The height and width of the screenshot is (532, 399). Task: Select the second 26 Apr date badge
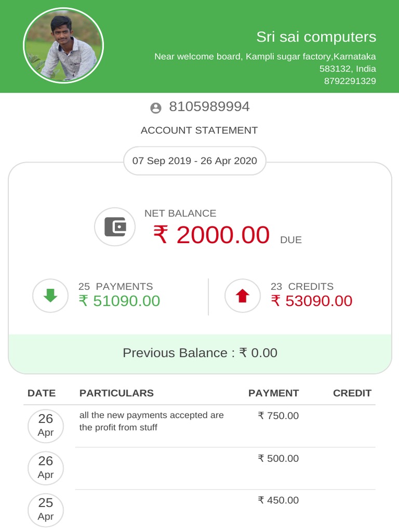(46, 468)
